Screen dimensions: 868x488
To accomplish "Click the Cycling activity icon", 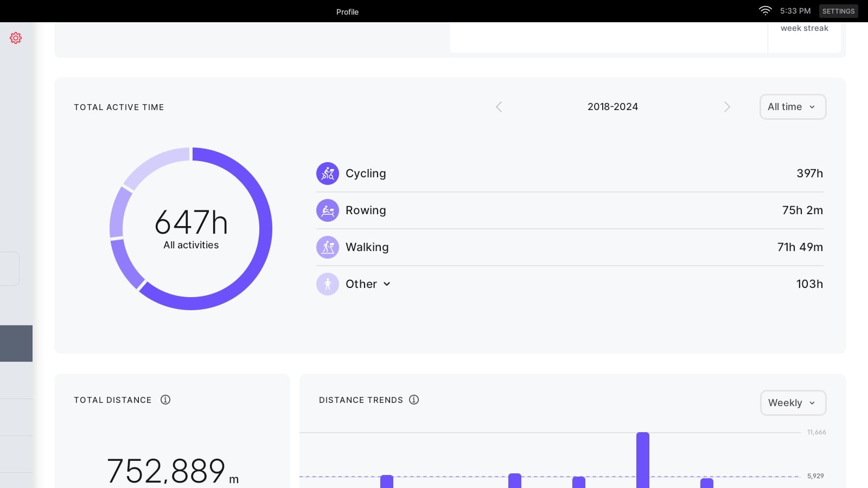I will pyautogui.click(x=328, y=174).
